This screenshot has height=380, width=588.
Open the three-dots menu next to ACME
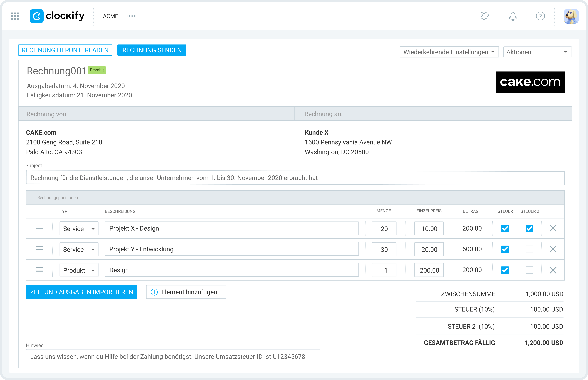tap(132, 16)
